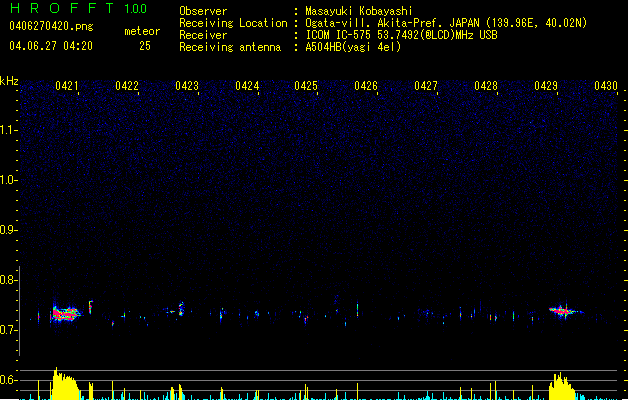
Task: Click the 1.1 kHz axis label
Action: pos(9,130)
